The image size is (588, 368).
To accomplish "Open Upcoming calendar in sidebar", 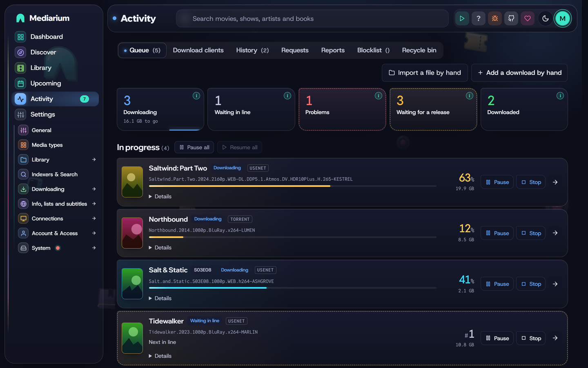I will [x=56, y=83].
